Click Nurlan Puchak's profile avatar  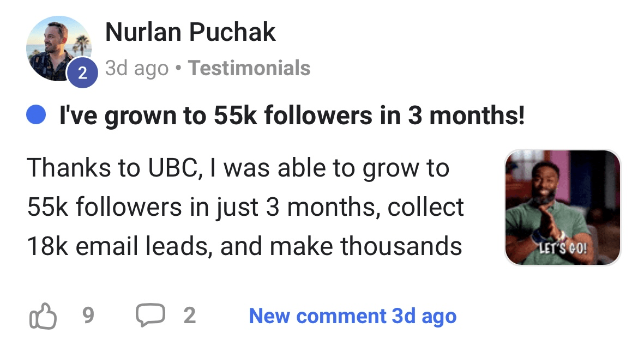pos(58,48)
